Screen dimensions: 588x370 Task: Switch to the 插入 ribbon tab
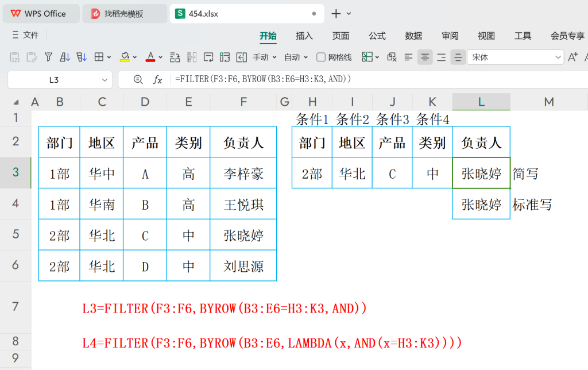click(304, 36)
